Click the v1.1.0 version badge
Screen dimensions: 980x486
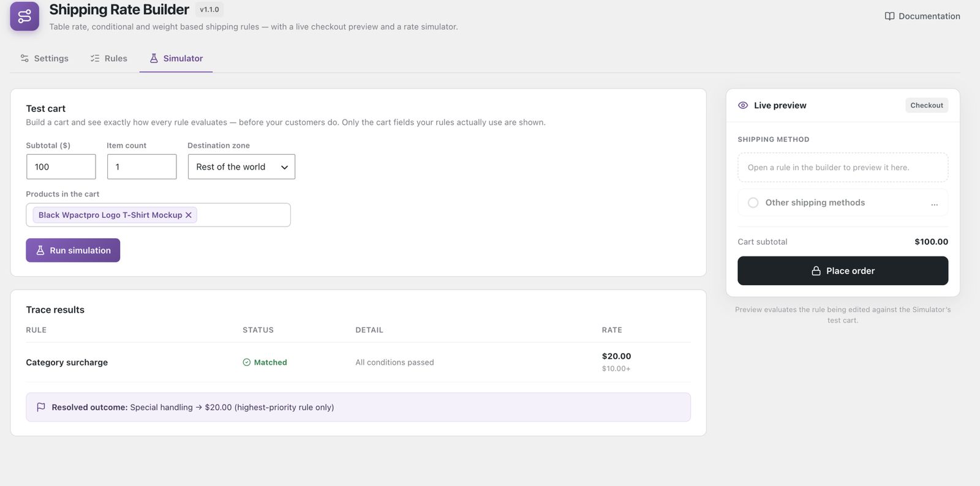coord(209,10)
